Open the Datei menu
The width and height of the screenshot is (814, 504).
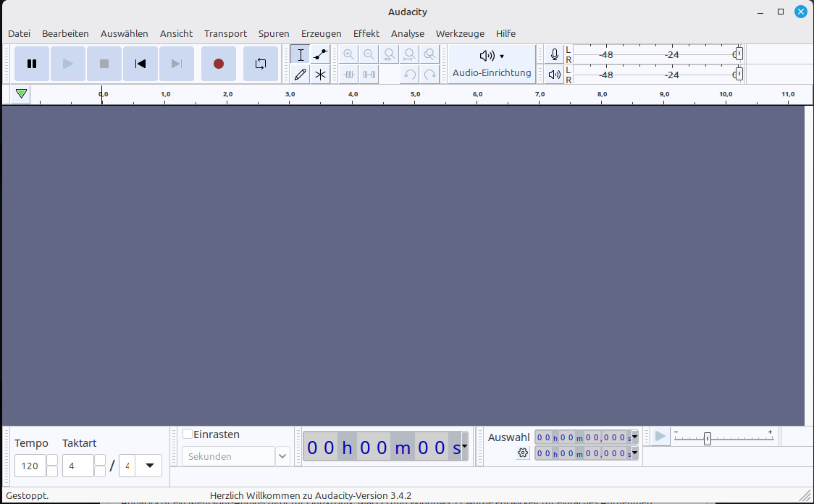20,34
